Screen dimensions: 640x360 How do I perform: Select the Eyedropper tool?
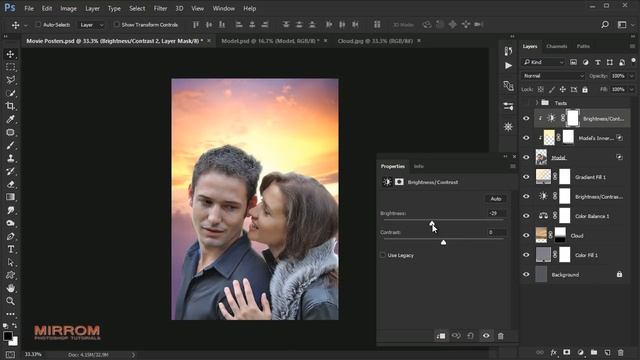click(11, 119)
